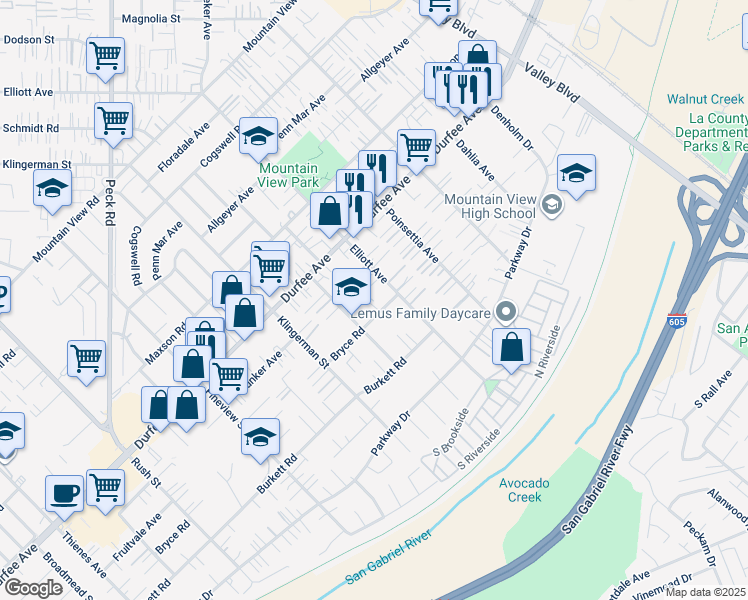Click the school marker above Mountain View Park
This screenshot has height=600, width=748.
[259, 138]
